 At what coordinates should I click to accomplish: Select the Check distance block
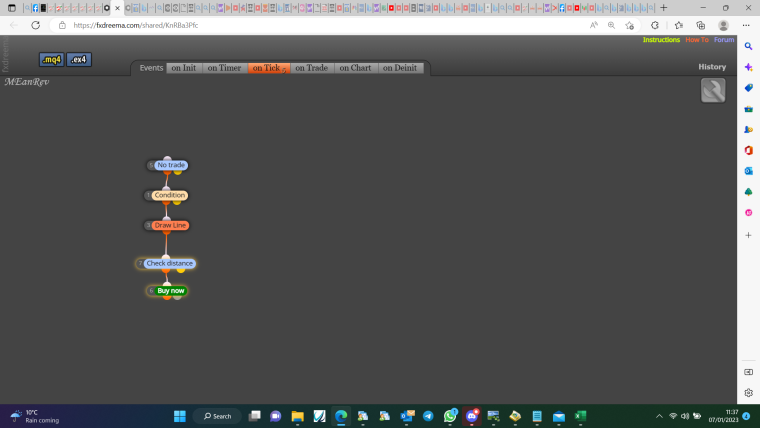click(169, 263)
